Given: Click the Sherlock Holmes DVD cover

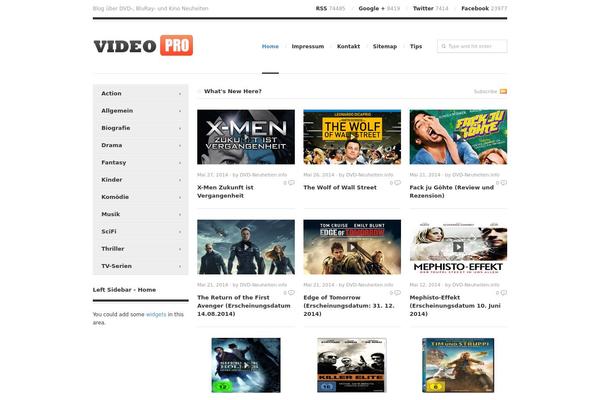Looking at the screenshot, I should 246,365.
